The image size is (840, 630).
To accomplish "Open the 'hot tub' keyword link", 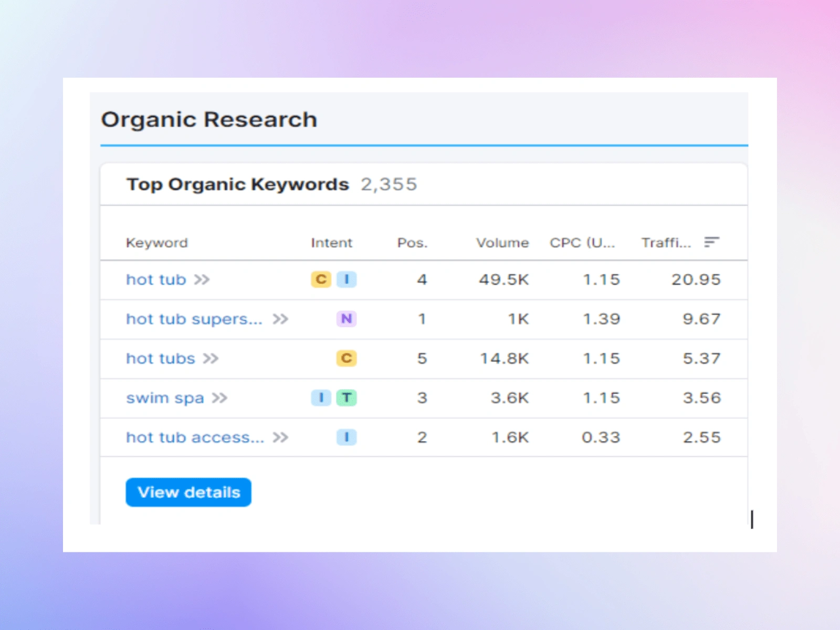I will (x=156, y=279).
